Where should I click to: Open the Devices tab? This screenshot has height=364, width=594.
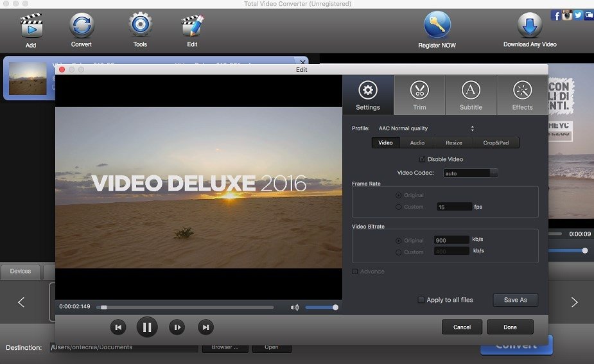coord(21,271)
